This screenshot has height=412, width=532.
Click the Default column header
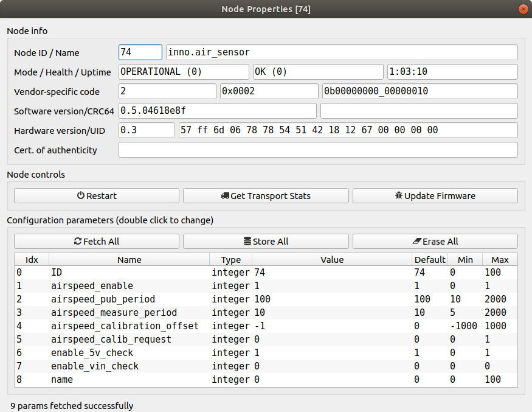click(430, 259)
